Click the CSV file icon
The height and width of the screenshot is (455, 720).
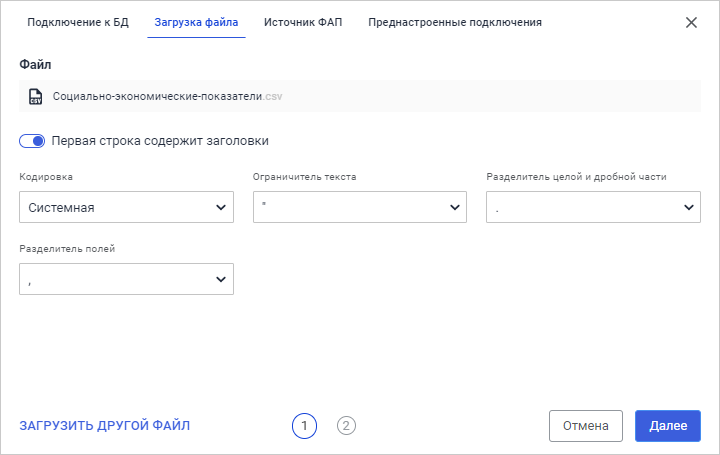tap(36, 97)
